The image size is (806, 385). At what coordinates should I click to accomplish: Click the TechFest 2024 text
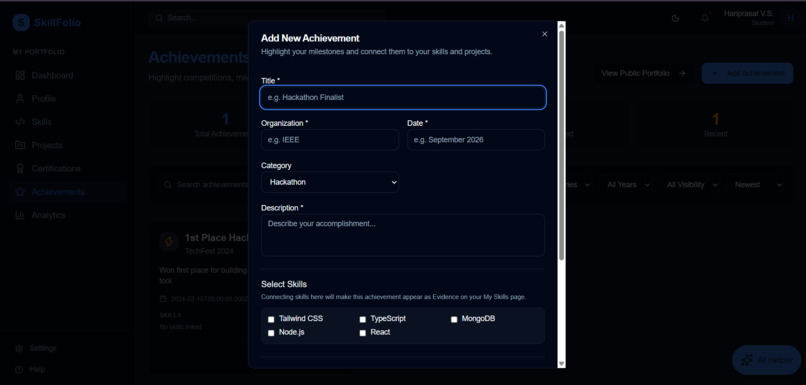(209, 251)
